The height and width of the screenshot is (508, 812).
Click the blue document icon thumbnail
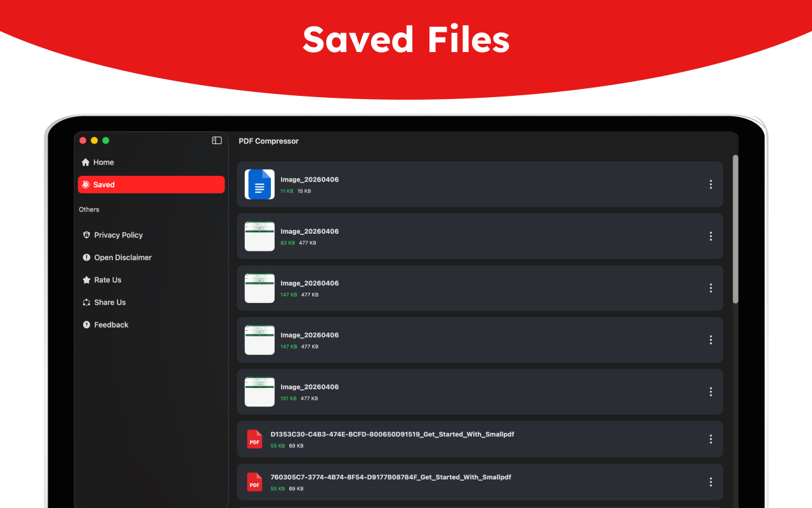coord(259,184)
